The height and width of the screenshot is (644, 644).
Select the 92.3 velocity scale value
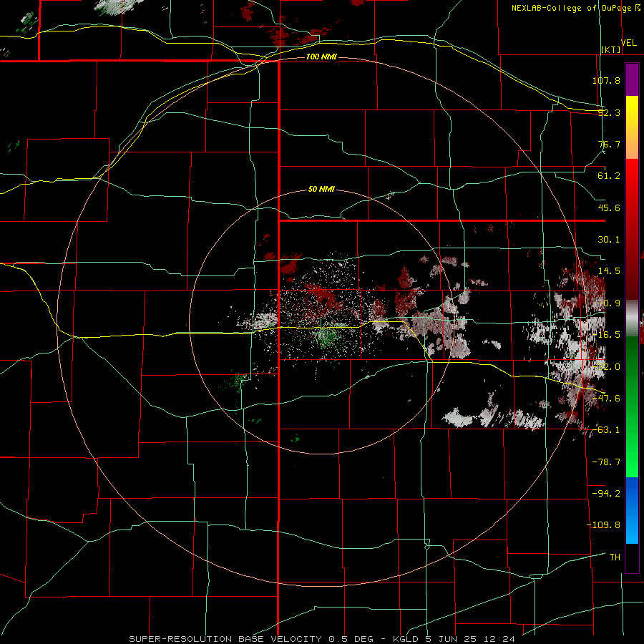pos(609,112)
